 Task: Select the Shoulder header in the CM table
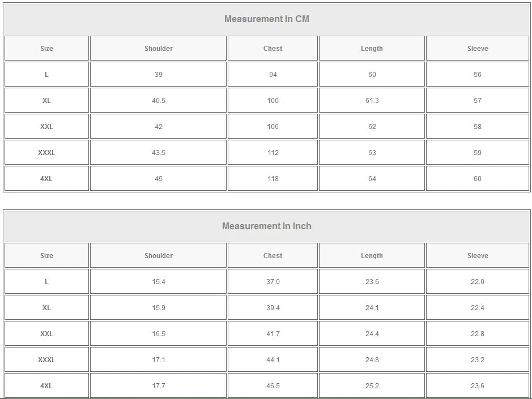pyautogui.click(x=159, y=49)
